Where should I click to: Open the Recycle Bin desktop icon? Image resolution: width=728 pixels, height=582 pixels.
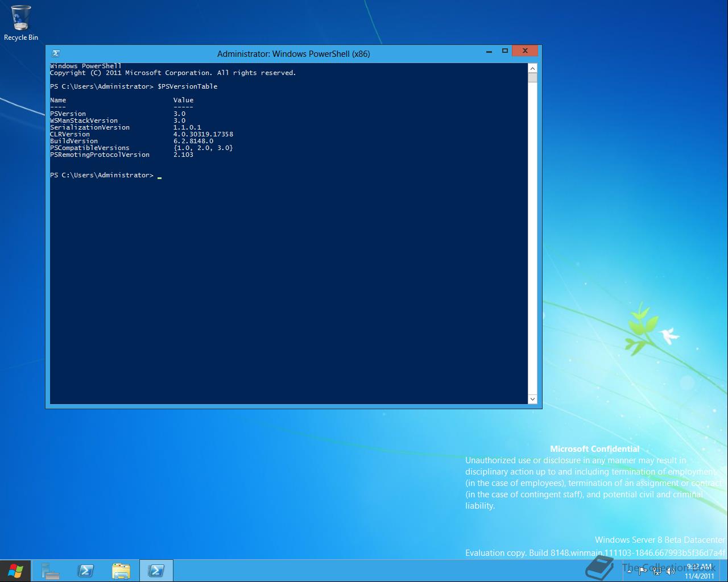pos(21,23)
